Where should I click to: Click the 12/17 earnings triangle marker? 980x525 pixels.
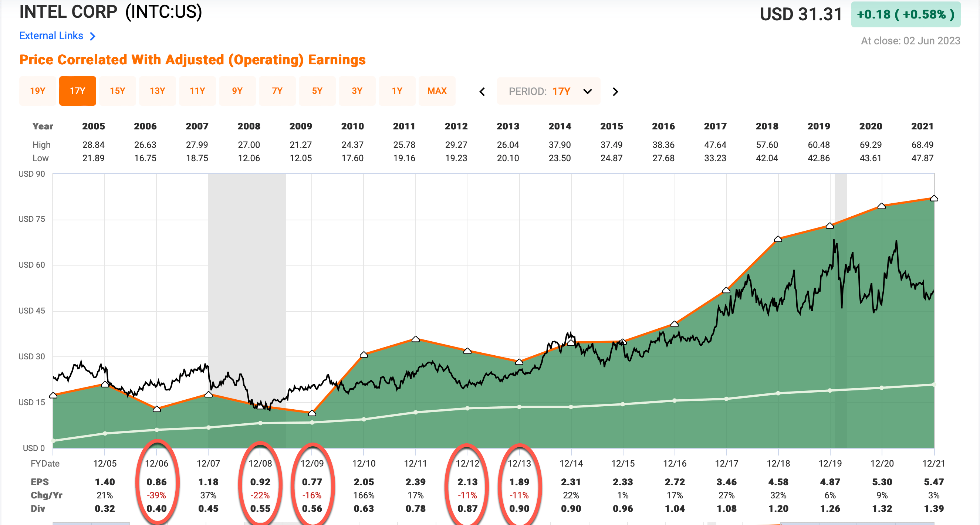pyautogui.click(x=726, y=290)
